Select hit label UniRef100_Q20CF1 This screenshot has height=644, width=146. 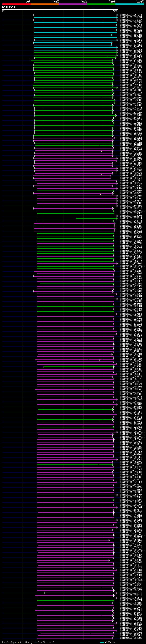point(131,40)
